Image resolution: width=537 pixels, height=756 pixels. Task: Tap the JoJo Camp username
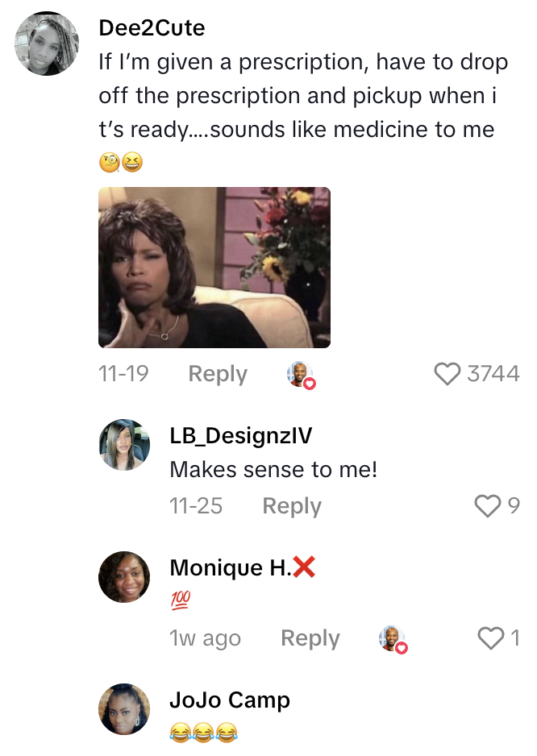pos(229,700)
